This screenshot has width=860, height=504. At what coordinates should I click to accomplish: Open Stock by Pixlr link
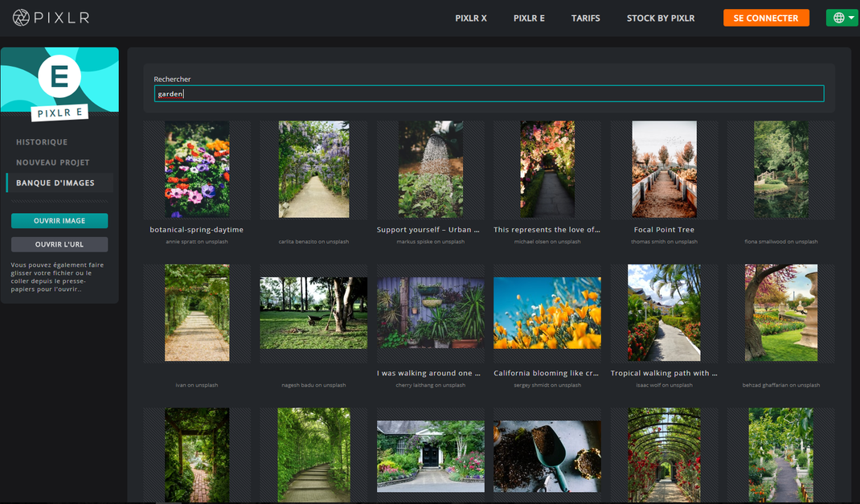click(x=661, y=18)
